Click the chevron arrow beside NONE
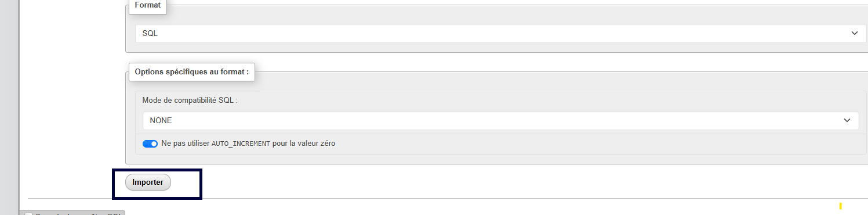Image resolution: width=868 pixels, height=215 pixels. click(847, 120)
